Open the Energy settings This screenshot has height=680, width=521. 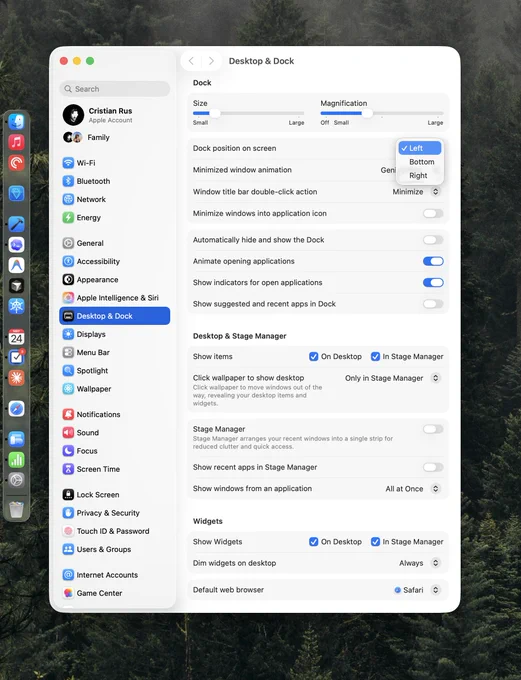[x=115, y=217]
